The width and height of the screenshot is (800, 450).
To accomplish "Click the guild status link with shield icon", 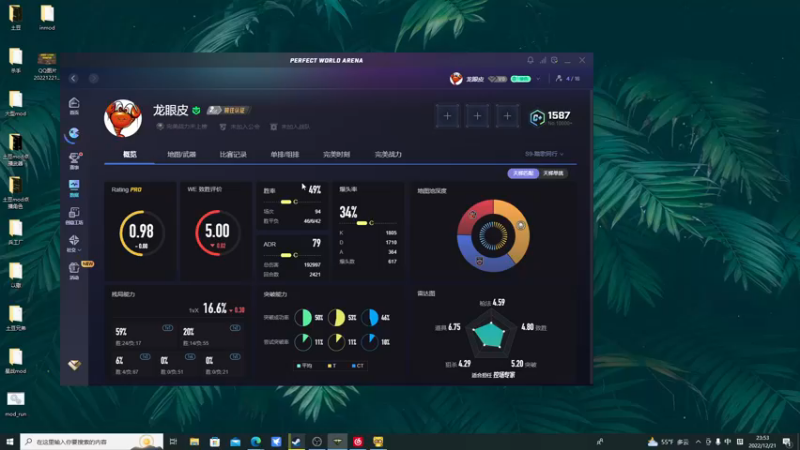I will [x=240, y=127].
